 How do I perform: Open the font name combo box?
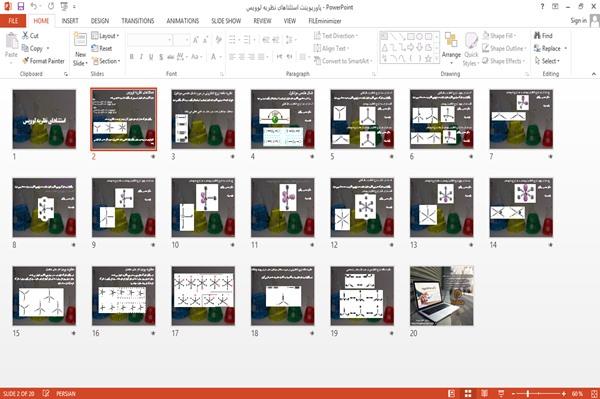[x=150, y=40]
